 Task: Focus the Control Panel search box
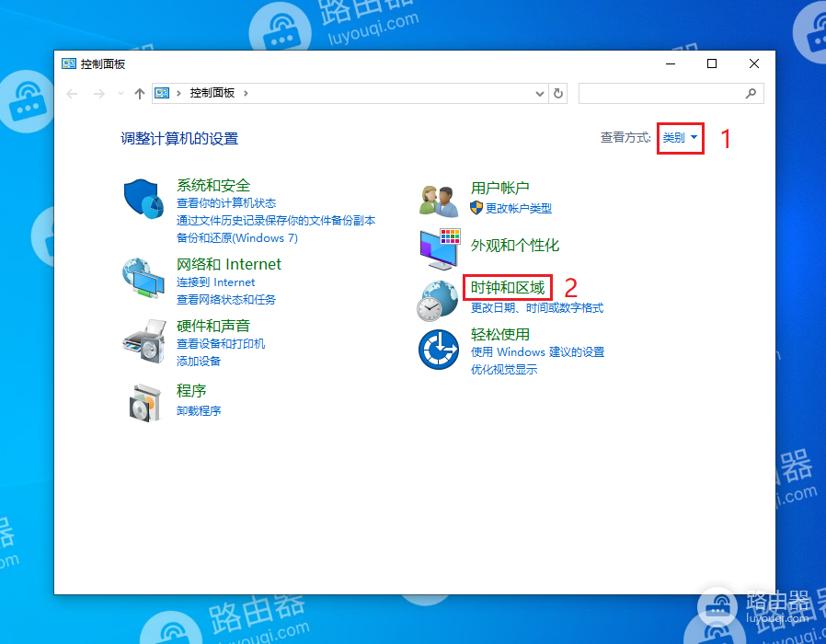[x=671, y=93]
